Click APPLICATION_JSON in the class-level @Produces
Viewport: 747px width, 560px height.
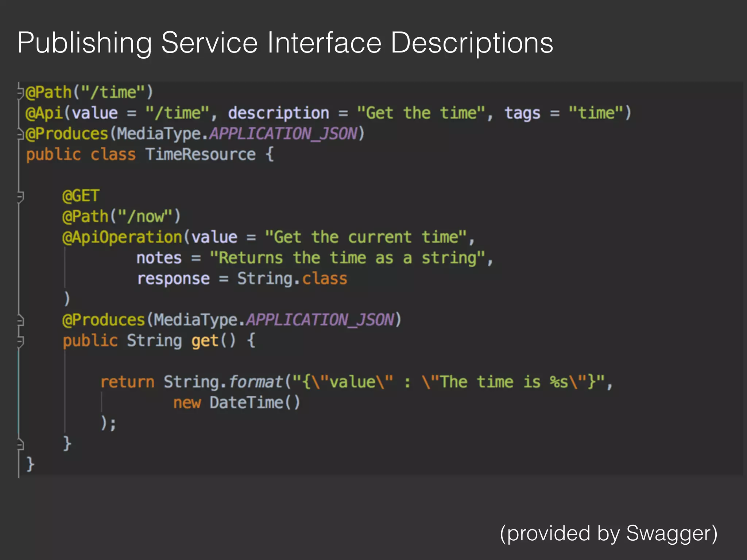283,134
